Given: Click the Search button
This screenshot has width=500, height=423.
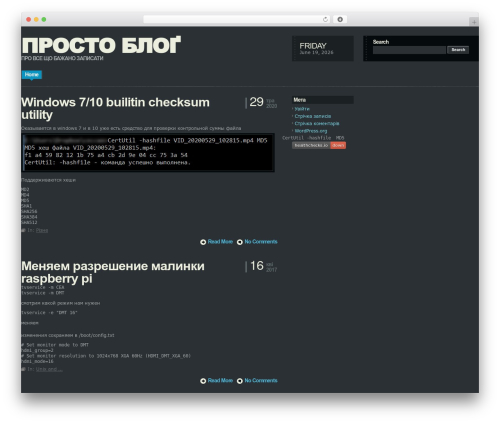Looking at the screenshot, I should point(458,50).
